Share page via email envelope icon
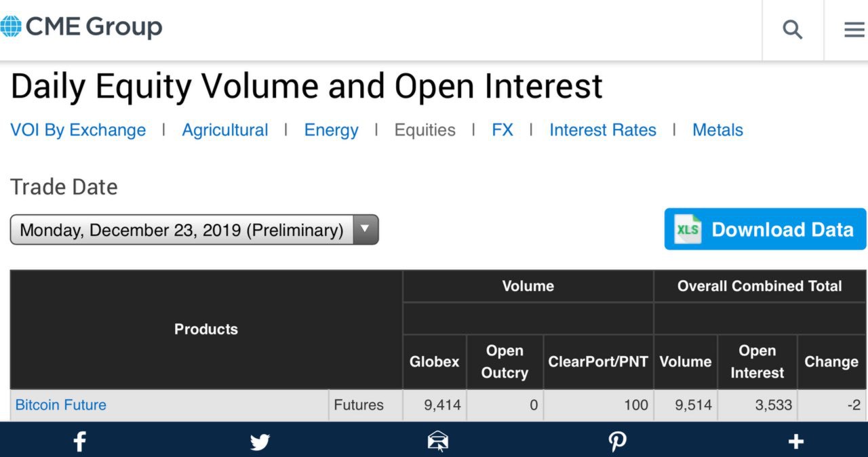868x457 pixels. coord(437,442)
